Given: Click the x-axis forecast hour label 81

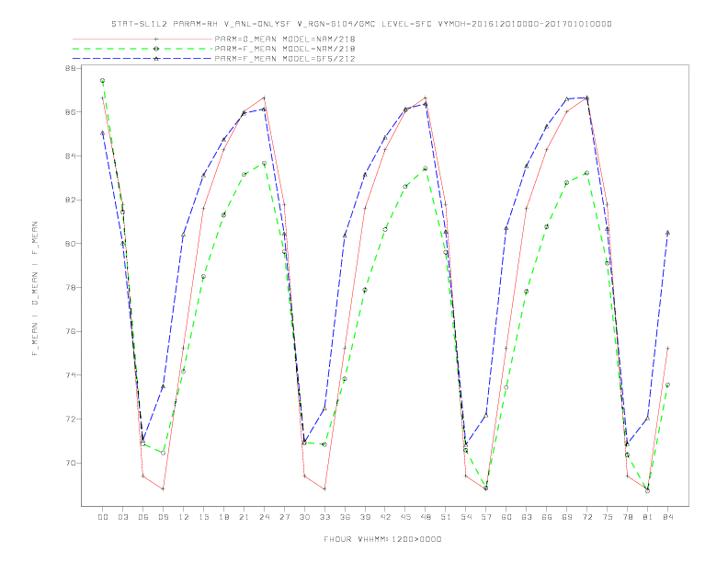Looking at the screenshot, I should point(648,517).
